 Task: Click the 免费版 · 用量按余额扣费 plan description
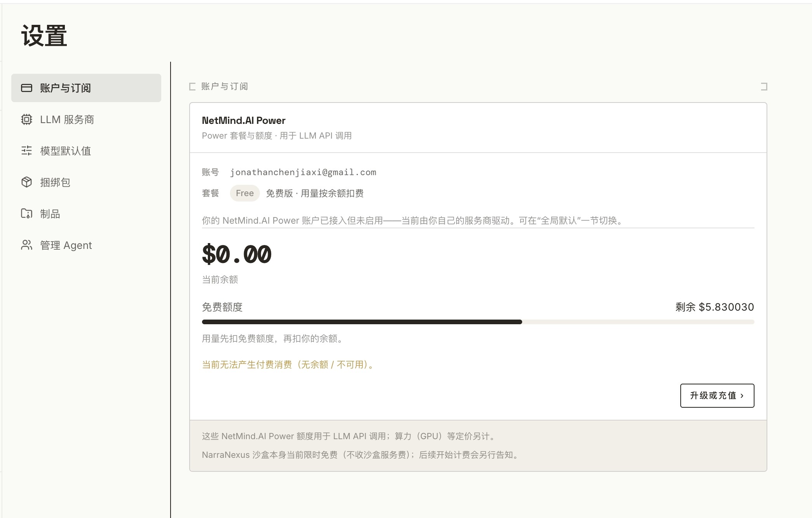(x=315, y=193)
